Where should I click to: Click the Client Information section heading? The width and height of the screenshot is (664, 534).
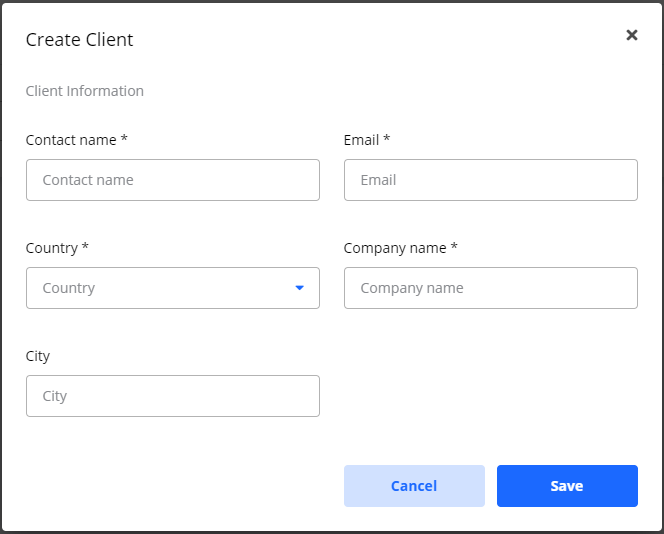pos(85,91)
